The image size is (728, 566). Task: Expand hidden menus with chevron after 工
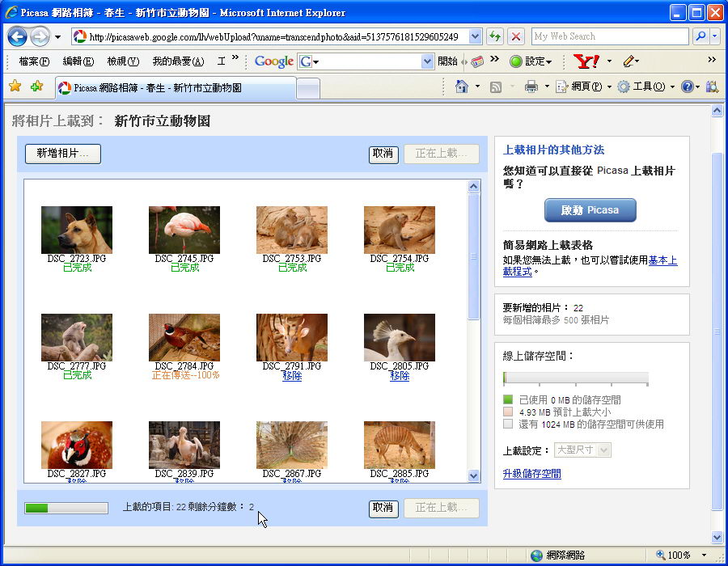(235, 57)
